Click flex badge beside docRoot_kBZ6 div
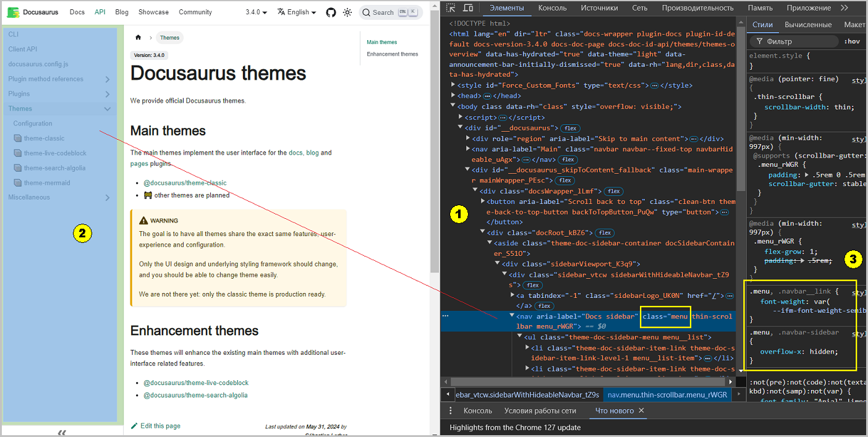Screen dimensions: 868x437 (605, 233)
